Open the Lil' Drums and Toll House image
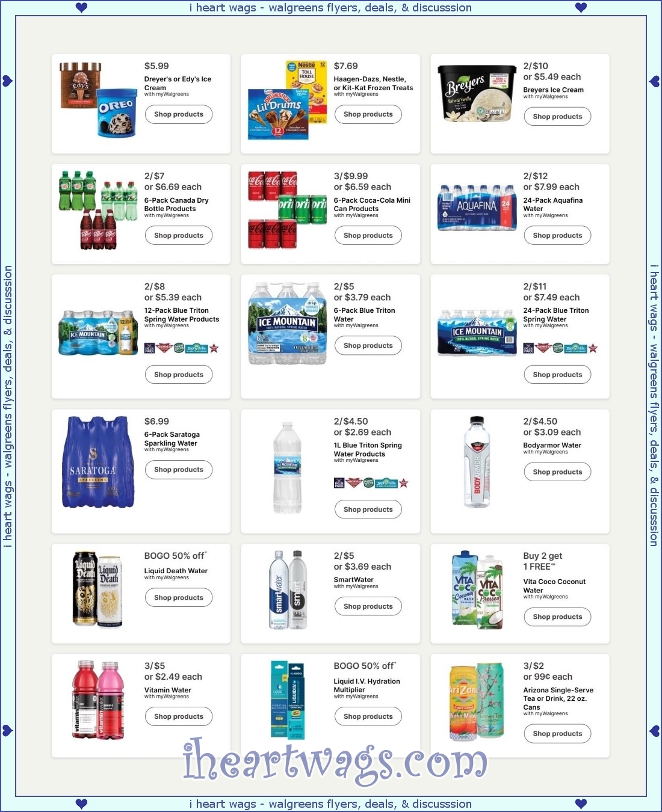Viewport: 662px width, 812px height. tap(288, 100)
